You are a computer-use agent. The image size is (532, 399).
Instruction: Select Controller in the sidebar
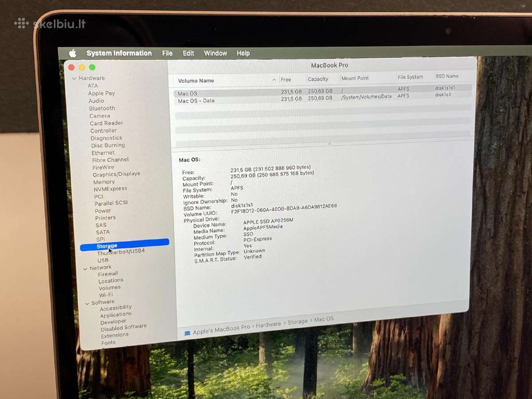pos(103,131)
